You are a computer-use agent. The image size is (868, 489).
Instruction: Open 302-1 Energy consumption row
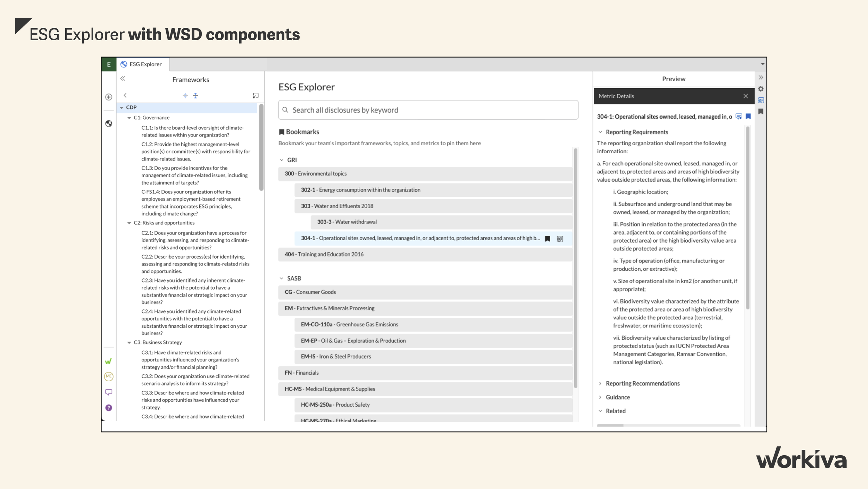point(433,190)
